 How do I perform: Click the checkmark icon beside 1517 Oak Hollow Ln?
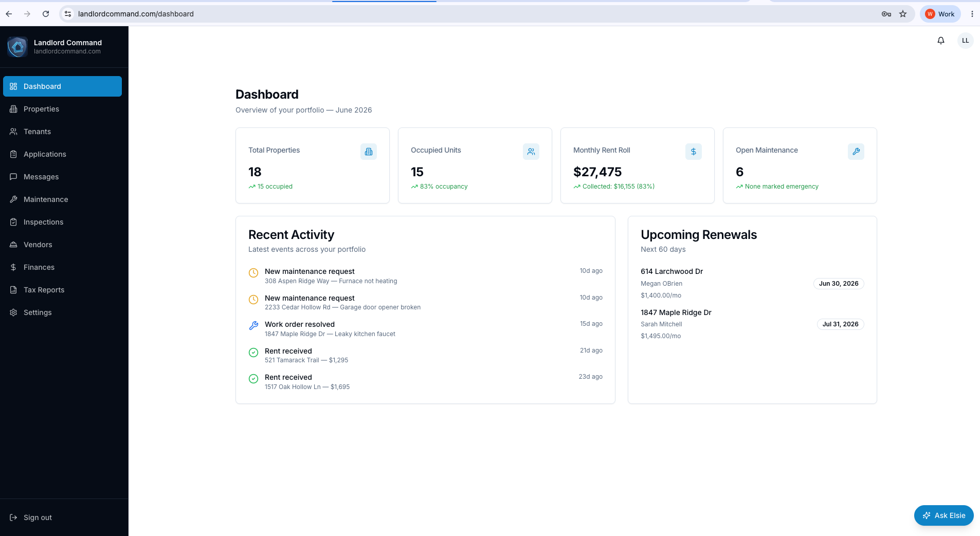coord(253,379)
